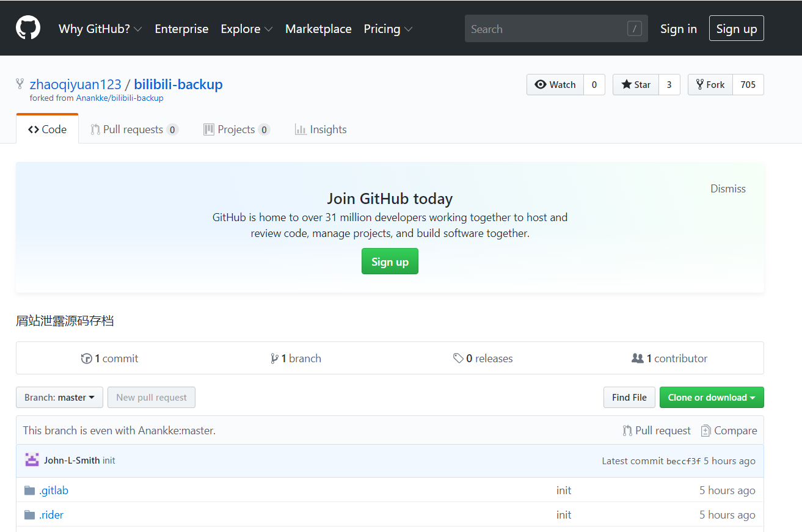Open the .rider folder

click(51, 515)
